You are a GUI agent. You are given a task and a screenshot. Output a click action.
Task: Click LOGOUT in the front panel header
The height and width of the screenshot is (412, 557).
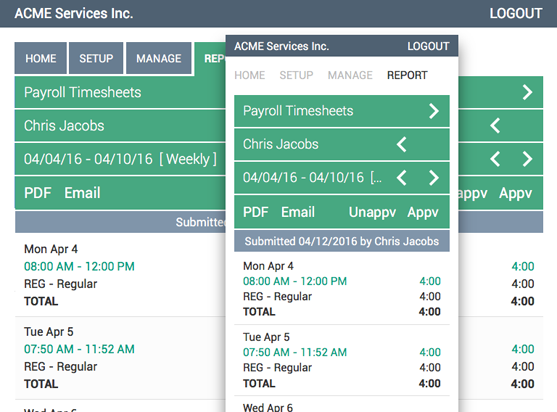pyautogui.click(x=428, y=46)
